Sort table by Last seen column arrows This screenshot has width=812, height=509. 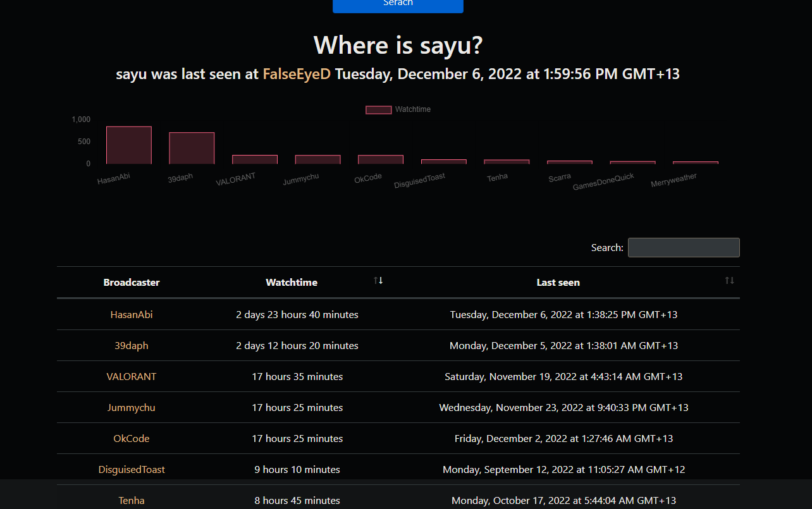tap(730, 281)
